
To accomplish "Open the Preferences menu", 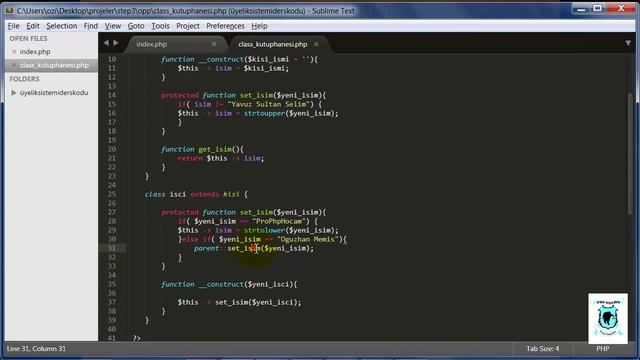I will pos(225,26).
